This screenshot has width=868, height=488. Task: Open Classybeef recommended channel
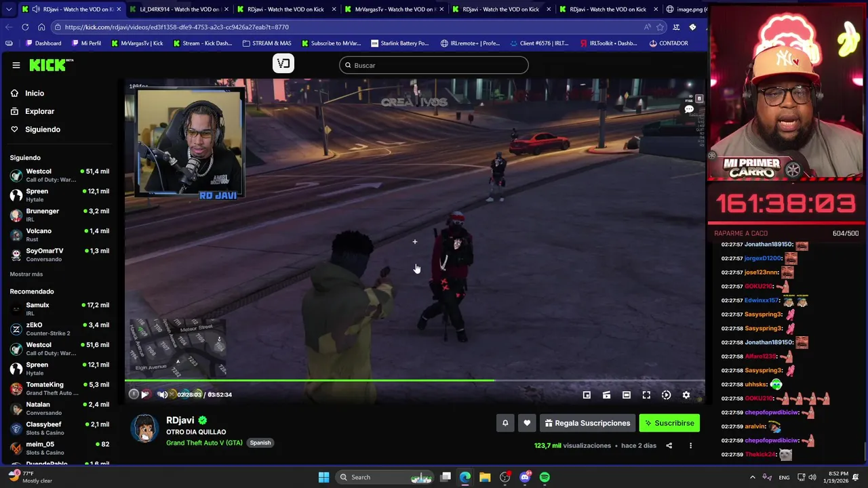tap(60, 428)
